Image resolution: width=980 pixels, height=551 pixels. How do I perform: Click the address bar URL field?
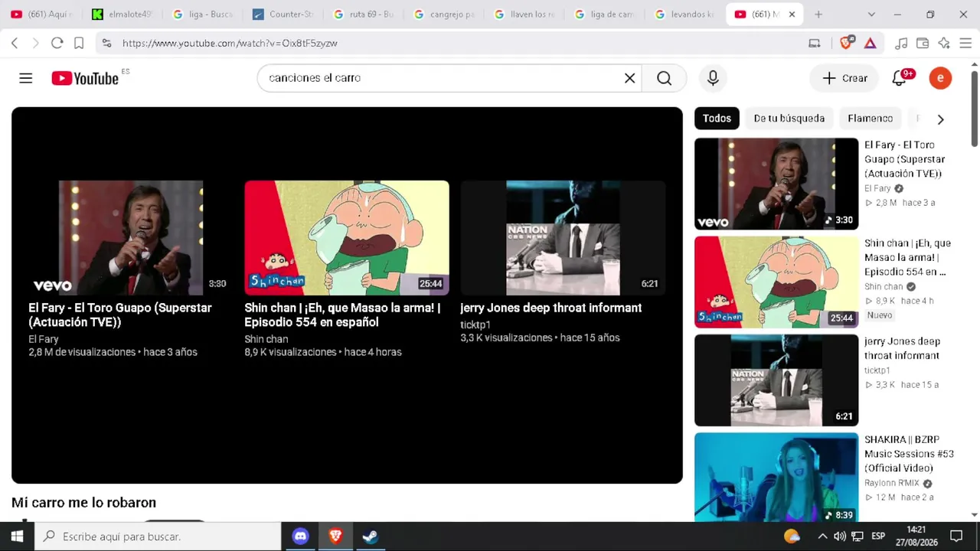(x=459, y=43)
